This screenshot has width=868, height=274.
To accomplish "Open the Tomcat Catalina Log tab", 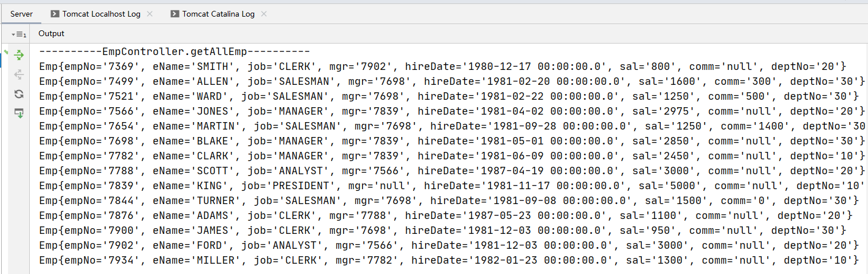I will click(x=219, y=14).
